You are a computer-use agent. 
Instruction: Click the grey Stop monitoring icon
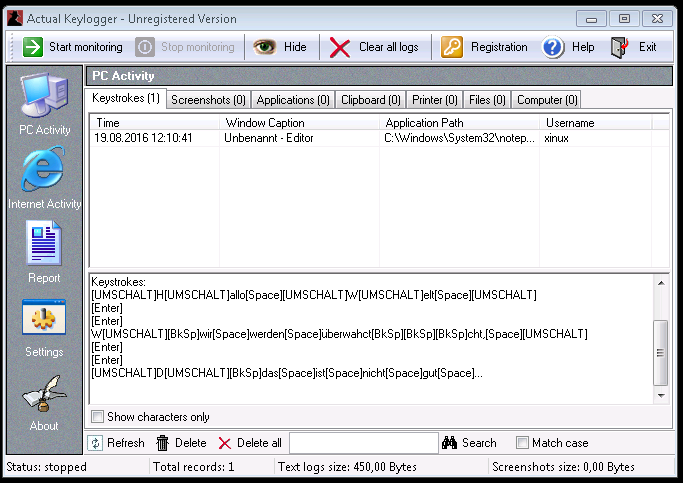[x=145, y=47]
